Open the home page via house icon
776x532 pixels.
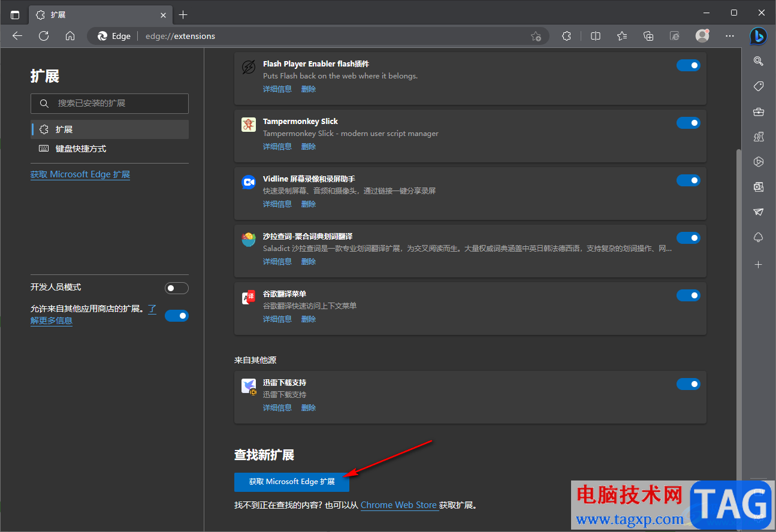(x=70, y=36)
